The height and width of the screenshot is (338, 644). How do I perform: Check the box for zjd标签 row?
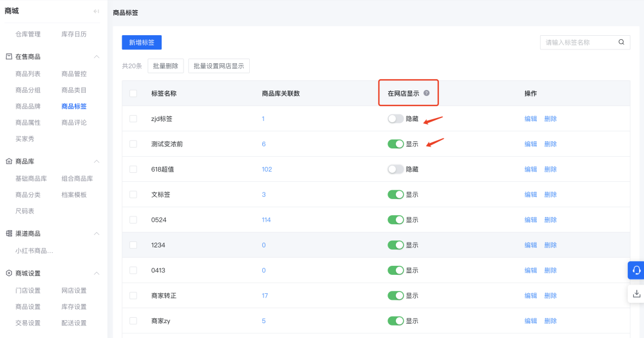(x=133, y=119)
